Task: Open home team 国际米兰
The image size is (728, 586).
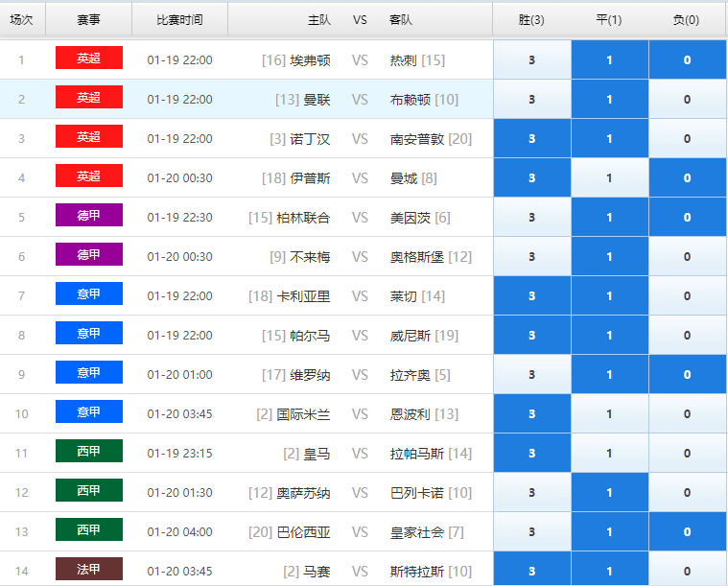Action: tap(304, 414)
